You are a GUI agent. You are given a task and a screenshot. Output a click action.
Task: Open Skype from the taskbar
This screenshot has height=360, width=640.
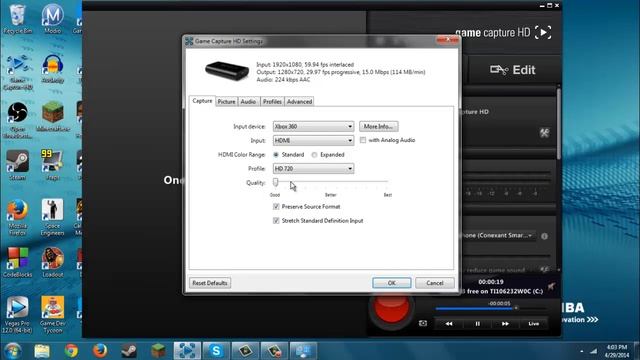[x=216, y=351]
